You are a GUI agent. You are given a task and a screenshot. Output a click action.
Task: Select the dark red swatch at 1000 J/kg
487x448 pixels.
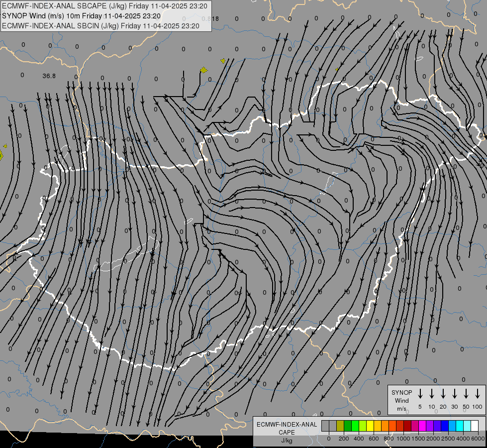click(408, 426)
